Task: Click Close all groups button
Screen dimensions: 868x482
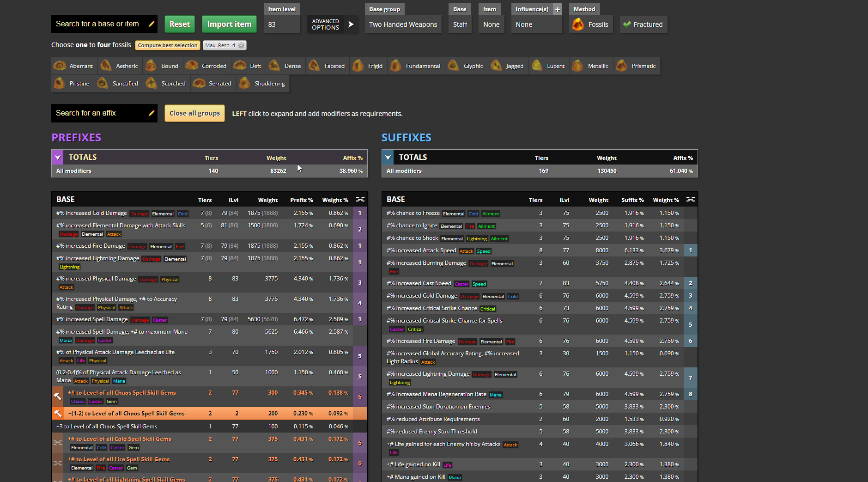Action: coord(195,113)
